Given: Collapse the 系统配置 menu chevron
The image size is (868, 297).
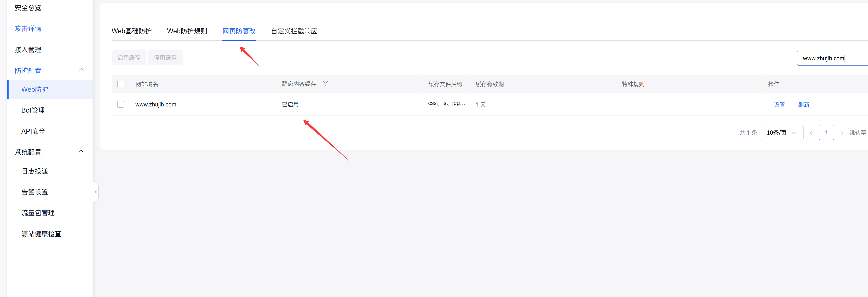Looking at the screenshot, I should coord(81,151).
